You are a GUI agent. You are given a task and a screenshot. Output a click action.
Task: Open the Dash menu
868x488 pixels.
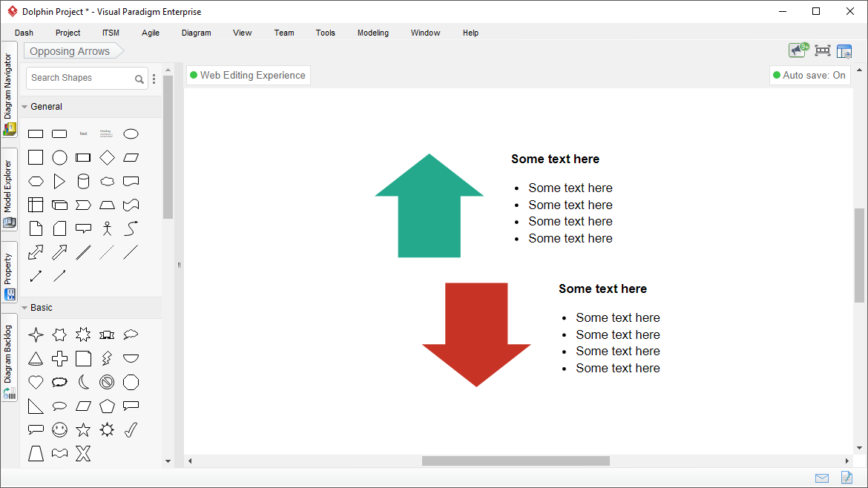tap(24, 33)
